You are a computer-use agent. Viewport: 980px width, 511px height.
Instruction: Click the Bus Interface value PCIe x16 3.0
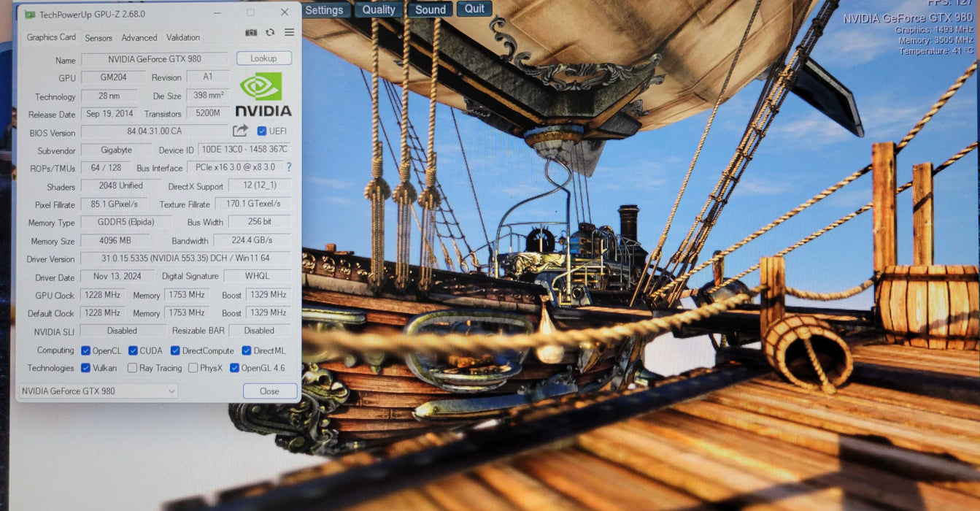pos(235,168)
